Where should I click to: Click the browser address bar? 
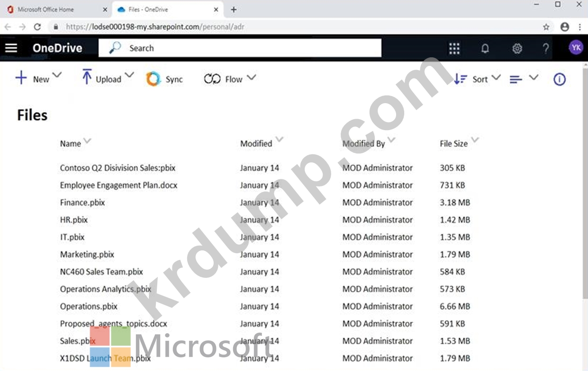coord(294,27)
